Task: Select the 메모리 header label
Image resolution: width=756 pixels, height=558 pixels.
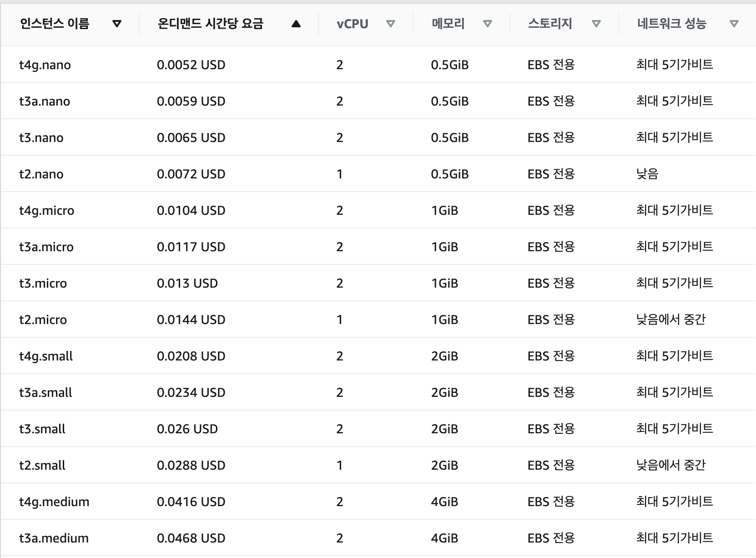Action: [448, 24]
